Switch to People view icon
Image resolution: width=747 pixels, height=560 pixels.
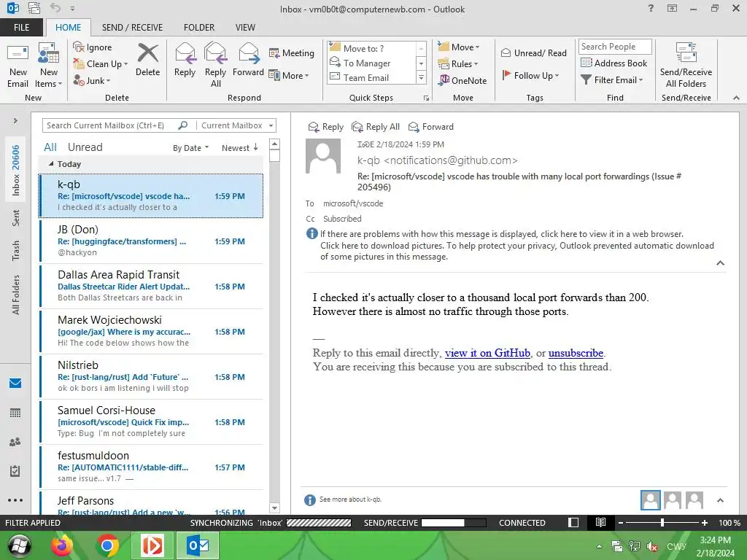click(15, 442)
